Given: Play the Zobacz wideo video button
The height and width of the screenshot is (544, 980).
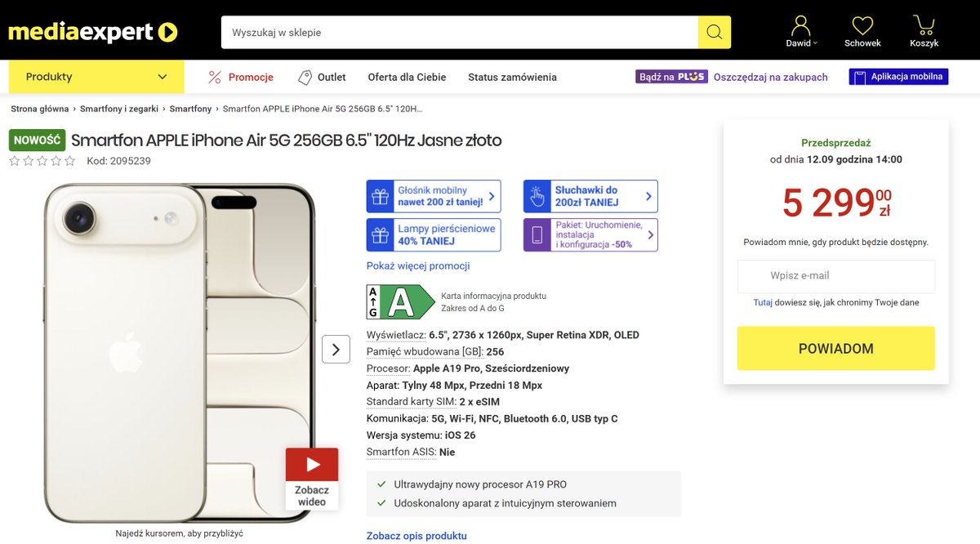Looking at the screenshot, I should tap(312, 479).
